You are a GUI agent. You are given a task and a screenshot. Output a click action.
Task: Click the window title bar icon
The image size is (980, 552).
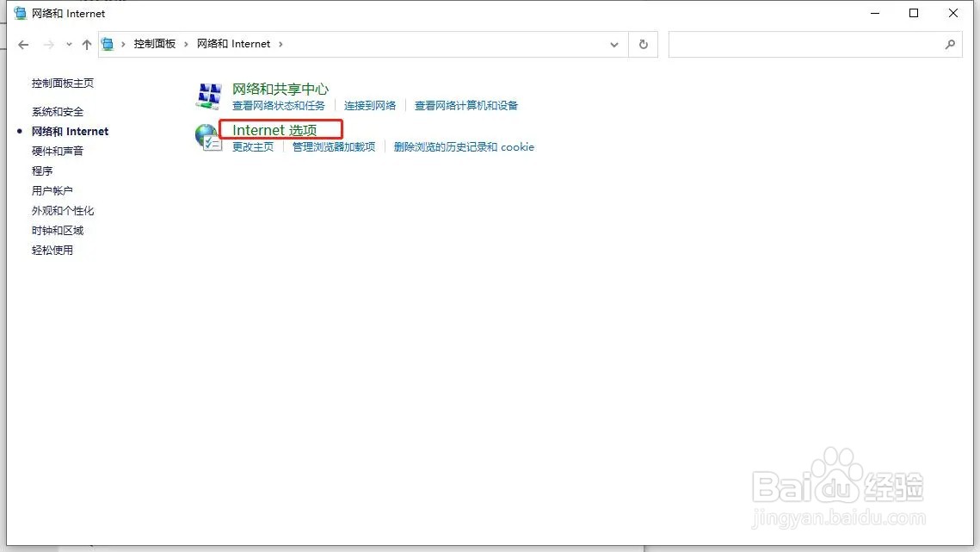[x=21, y=13]
